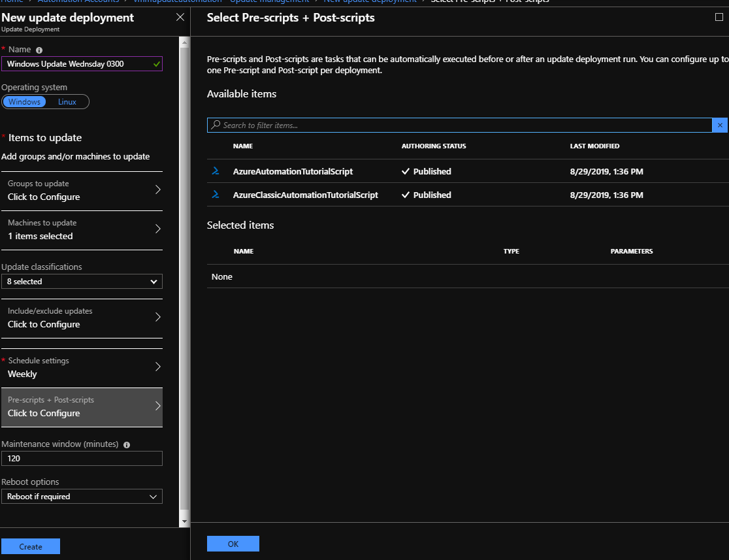Screen dimensions: 729x560
Task: Click the PARAMETERS column header
Action: 632,251
